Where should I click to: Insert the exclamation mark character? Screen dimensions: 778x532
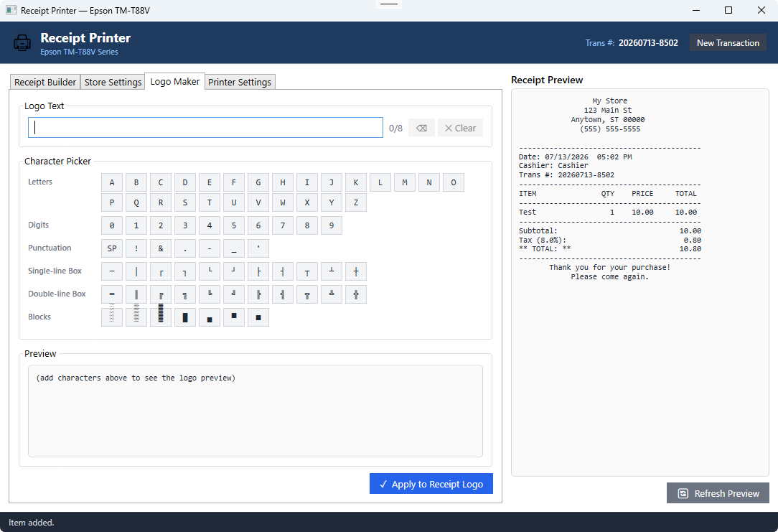(136, 248)
